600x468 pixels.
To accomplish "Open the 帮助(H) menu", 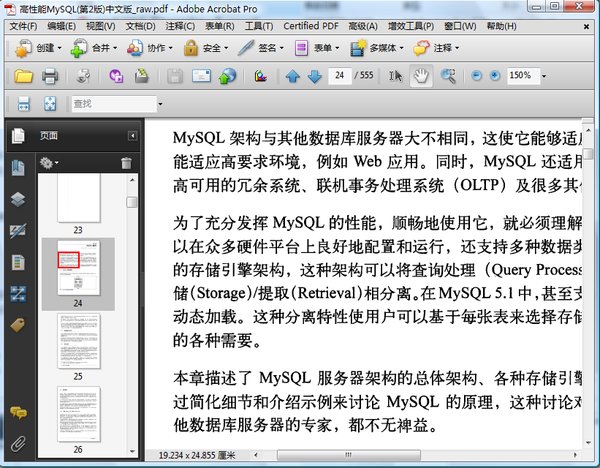I will (502, 26).
